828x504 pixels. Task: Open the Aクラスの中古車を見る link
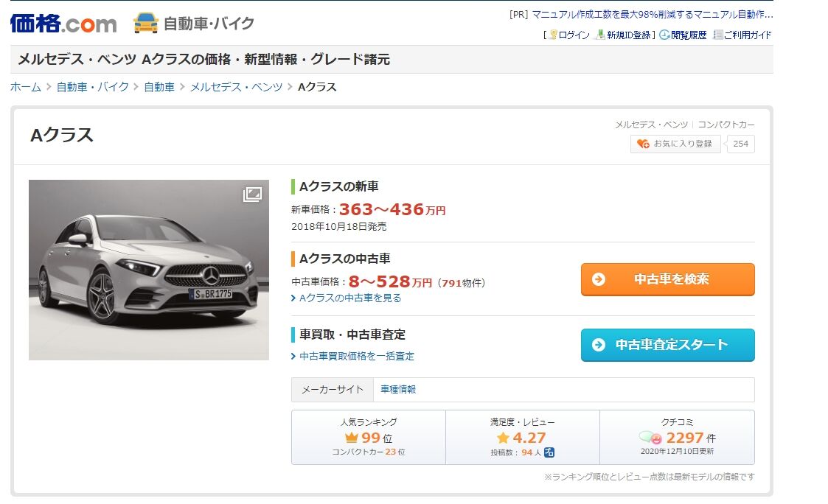[x=350, y=298]
